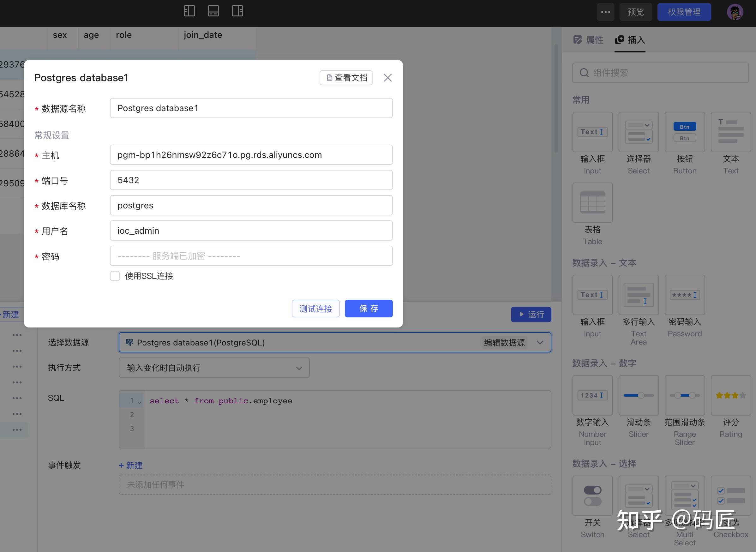Click the 组件搜索 search field

tap(660, 73)
